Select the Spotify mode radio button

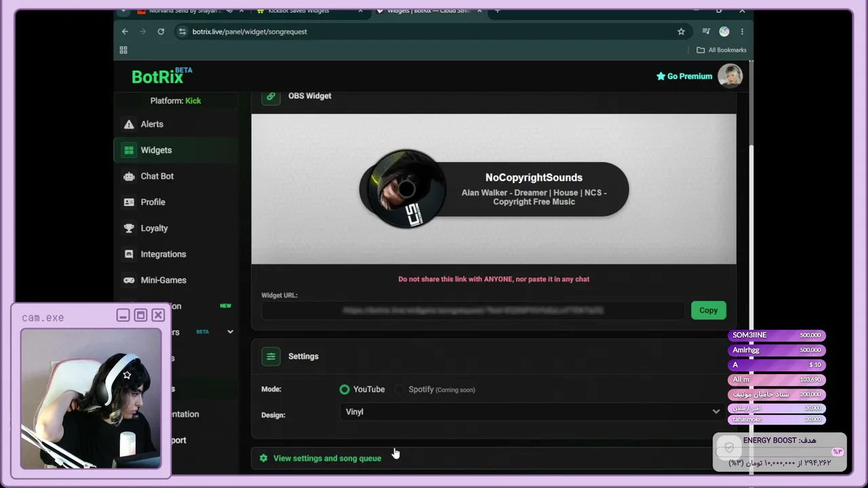point(399,390)
